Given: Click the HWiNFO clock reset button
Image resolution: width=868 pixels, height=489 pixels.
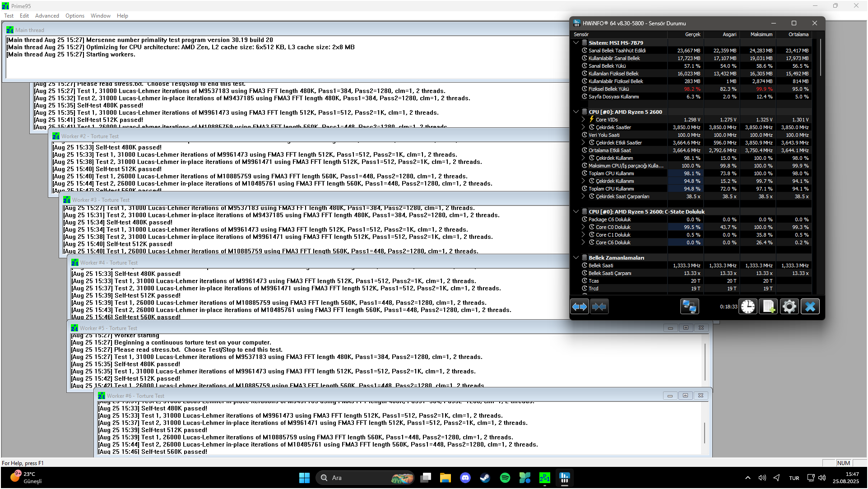Looking at the screenshot, I should click(x=748, y=307).
